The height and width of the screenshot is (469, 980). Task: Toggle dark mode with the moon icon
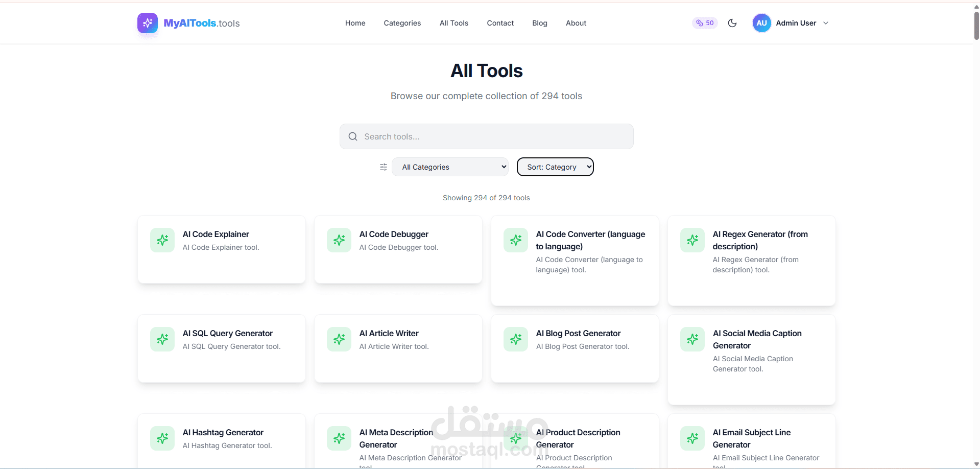point(732,23)
